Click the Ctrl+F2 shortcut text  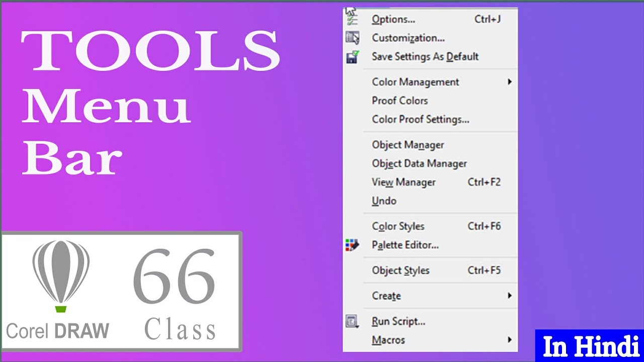[484, 182]
